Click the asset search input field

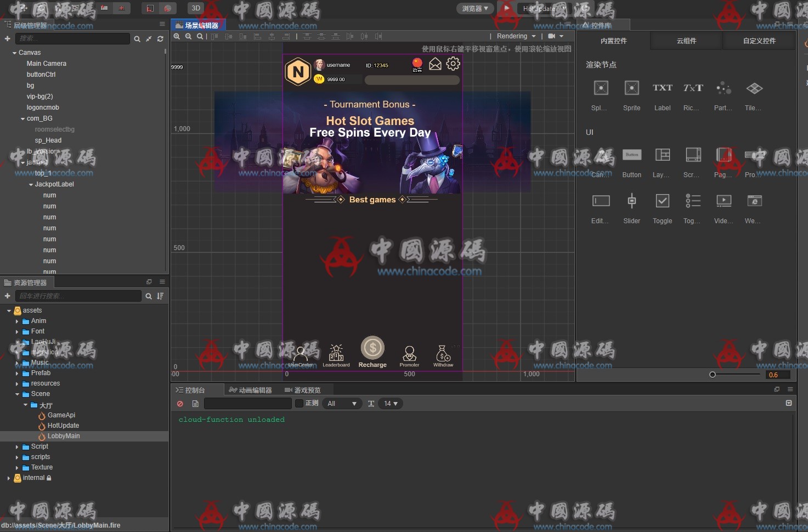[x=78, y=296]
